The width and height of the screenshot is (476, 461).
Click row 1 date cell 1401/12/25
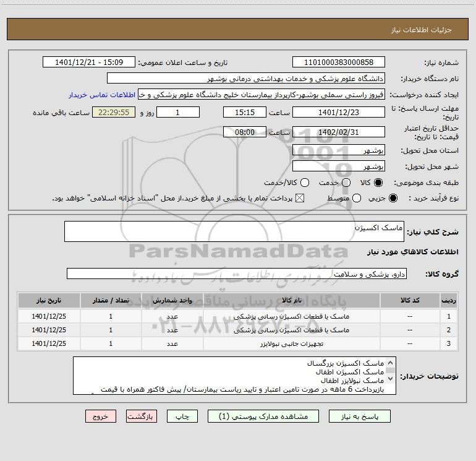[x=49, y=316]
